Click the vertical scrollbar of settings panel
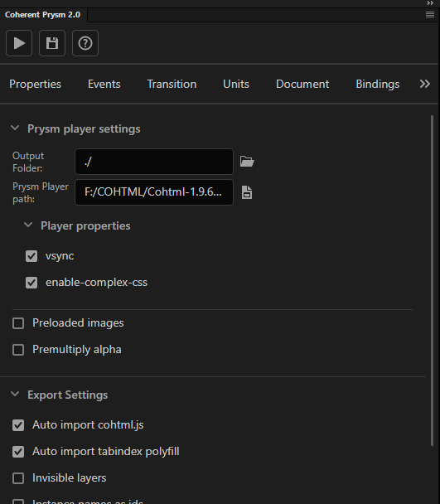Screen dimensions: 440x504 point(433,280)
